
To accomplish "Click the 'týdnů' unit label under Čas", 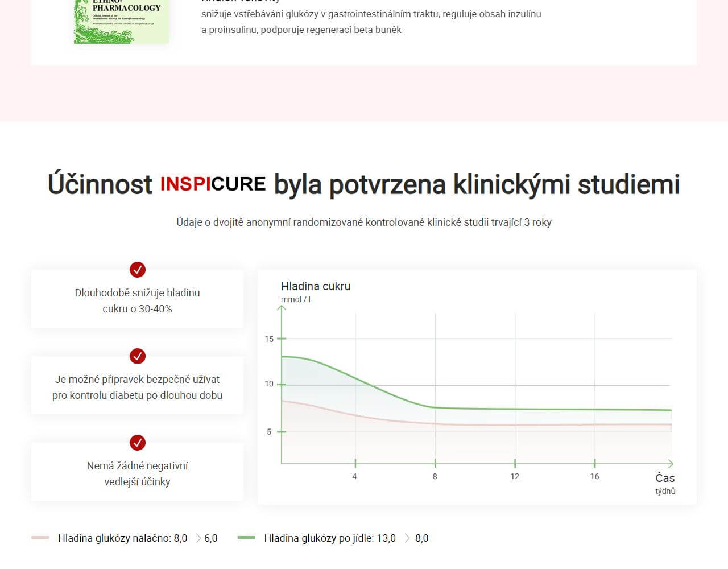I will click(x=665, y=491).
